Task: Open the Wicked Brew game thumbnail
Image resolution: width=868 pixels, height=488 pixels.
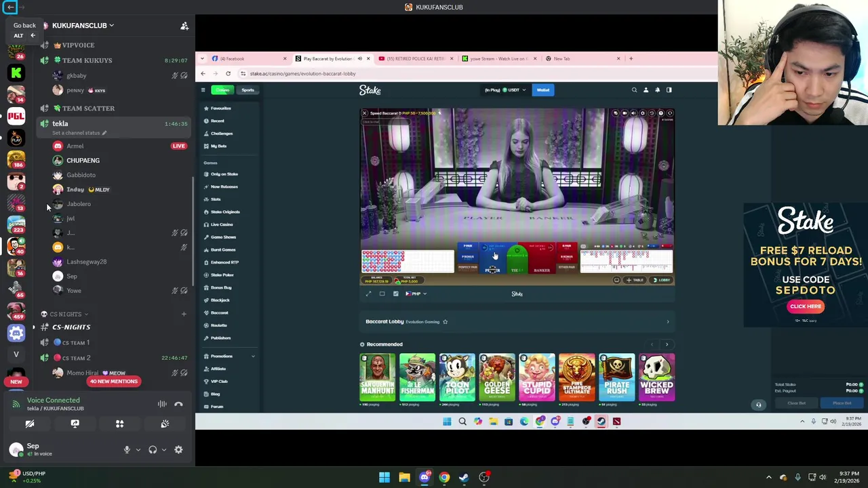Action: [656, 378]
